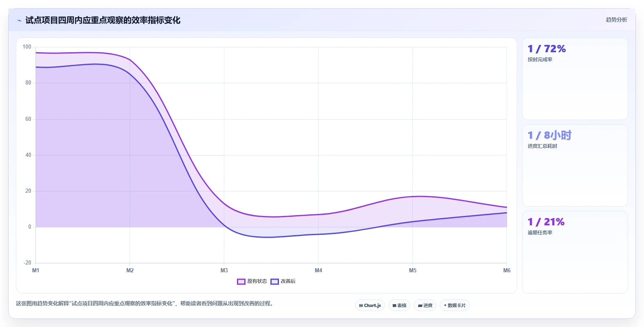This screenshot has height=327, width=644.
Task: Click the 80 y-axis tick label
Action: (28, 83)
